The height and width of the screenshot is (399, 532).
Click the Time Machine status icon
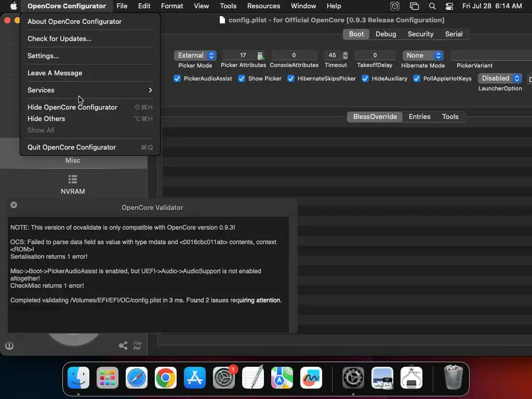click(x=395, y=6)
